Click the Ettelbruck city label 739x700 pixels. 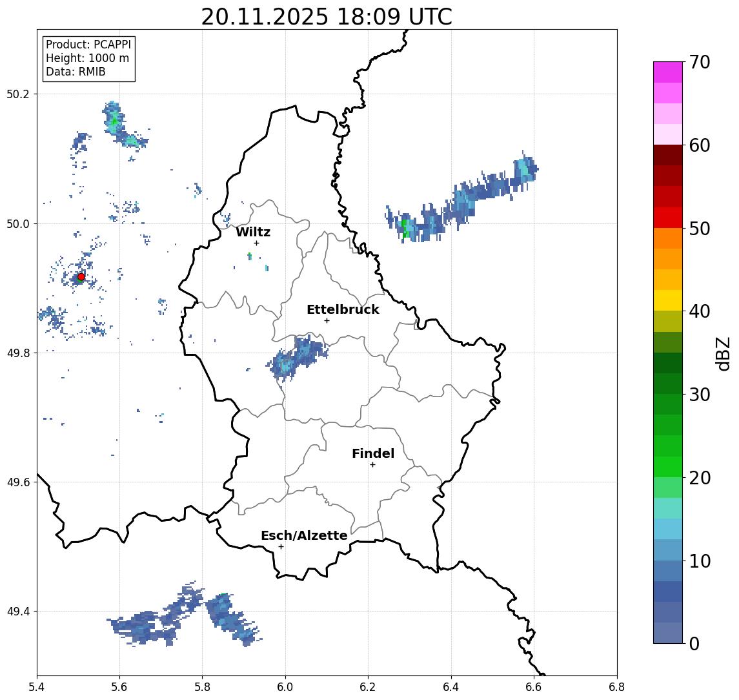tap(343, 309)
